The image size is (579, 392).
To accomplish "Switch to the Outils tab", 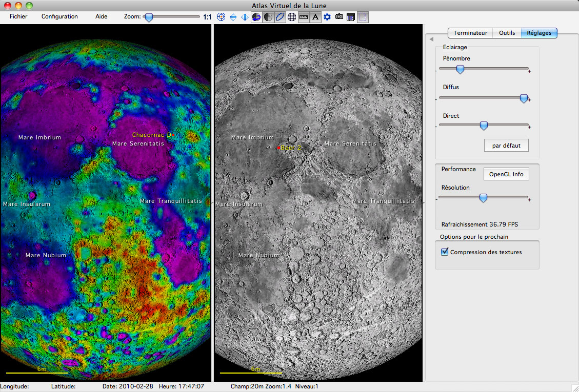I will click(507, 33).
